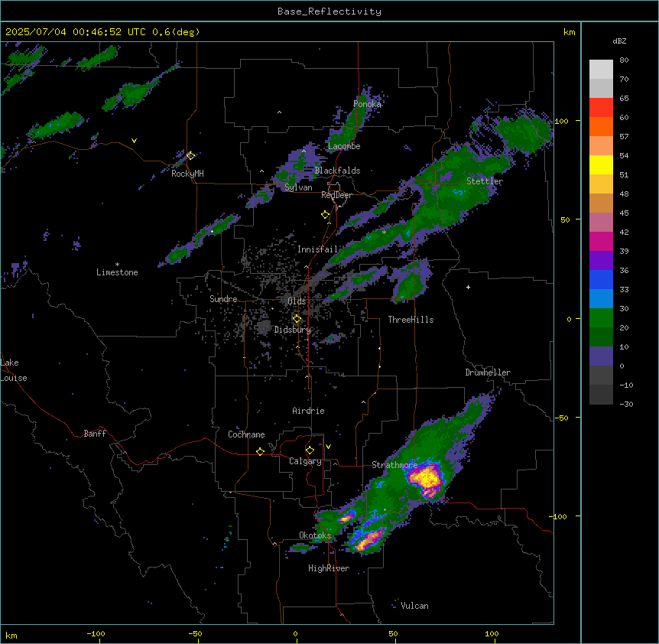659x644 pixels.
Task: Click the Sundre town label
Action: click(223, 299)
